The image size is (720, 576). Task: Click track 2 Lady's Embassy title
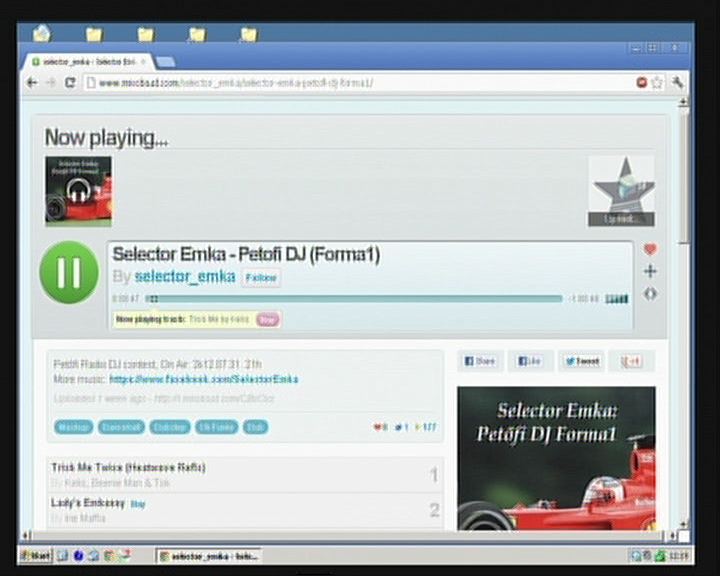coord(88,503)
